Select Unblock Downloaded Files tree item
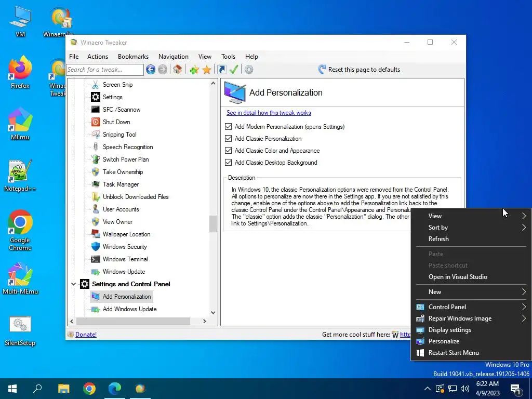The height and width of the screenshot is (399, 532). 136,197
